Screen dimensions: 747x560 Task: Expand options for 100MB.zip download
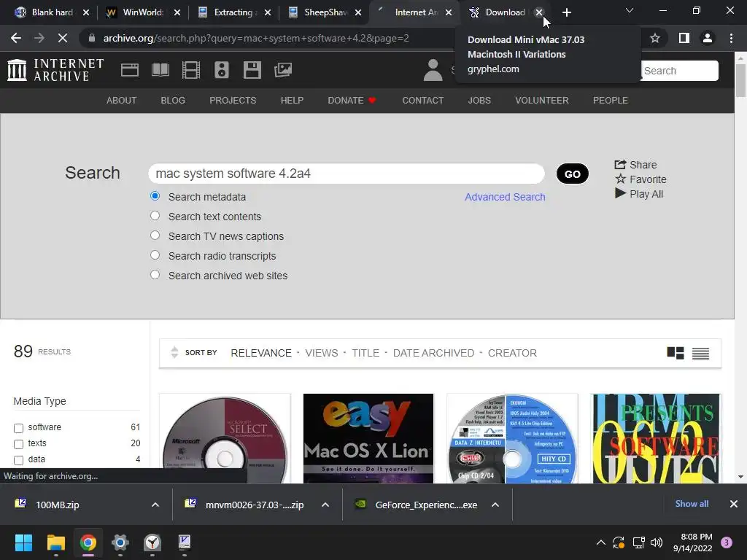tap(155, 505)
